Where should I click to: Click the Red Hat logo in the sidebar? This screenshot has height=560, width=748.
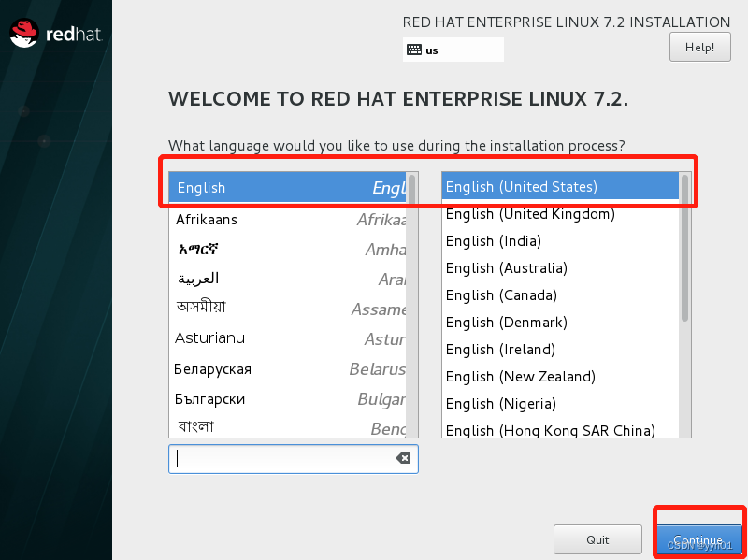[56, 33]
